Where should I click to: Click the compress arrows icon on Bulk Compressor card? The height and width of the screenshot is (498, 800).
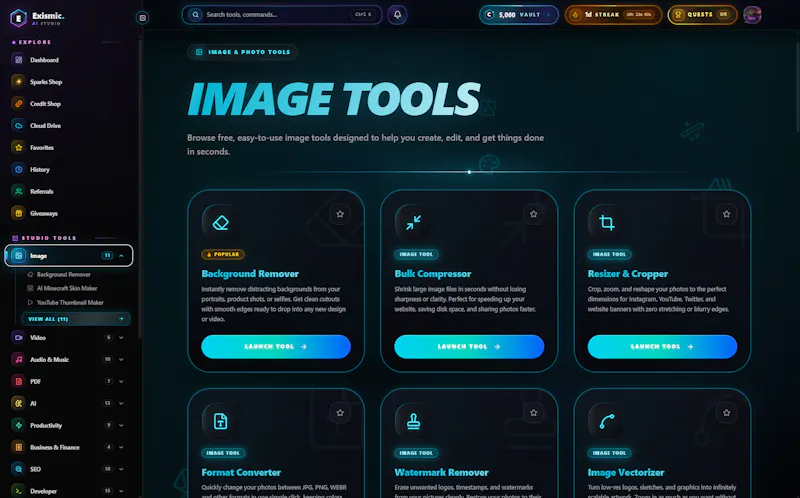coord(413,222)
